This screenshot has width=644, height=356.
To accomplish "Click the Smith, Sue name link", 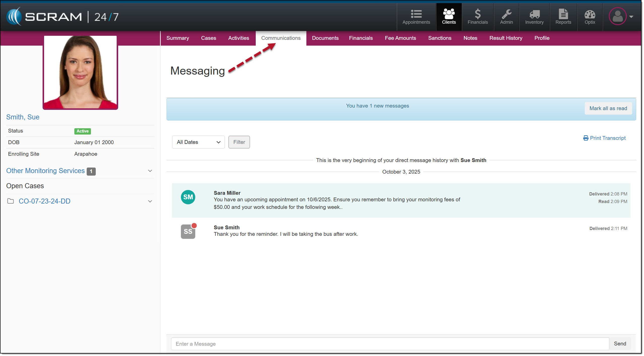I will point(23,117).
